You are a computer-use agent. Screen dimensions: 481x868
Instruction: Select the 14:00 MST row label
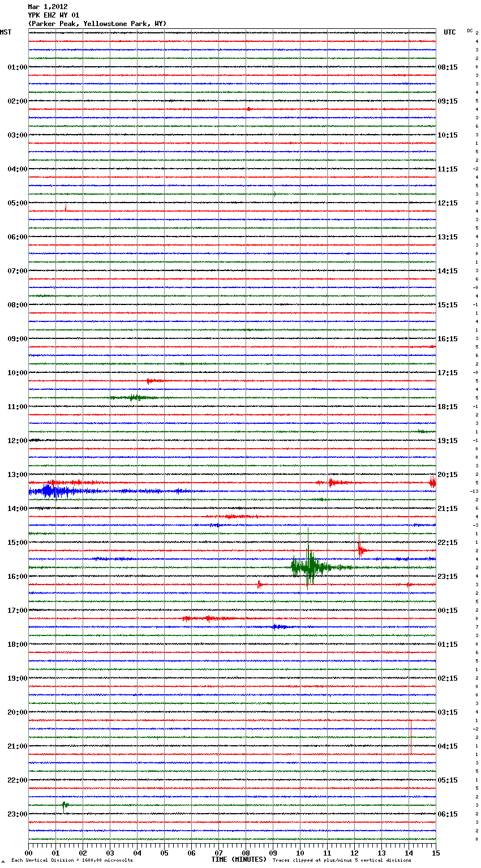pos(18,509)
